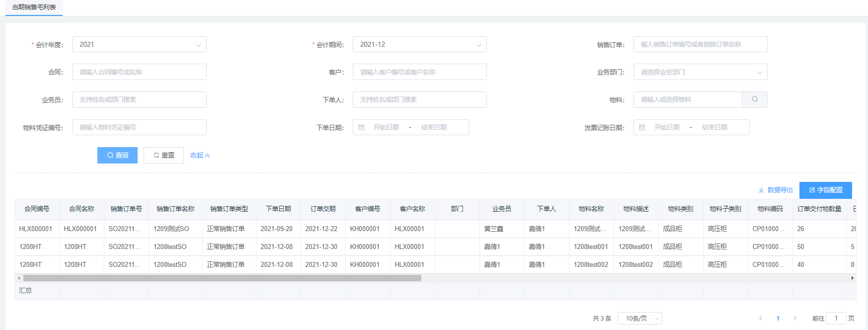Switch to 当期销售毛利表 tab

[x=34, y=7]
